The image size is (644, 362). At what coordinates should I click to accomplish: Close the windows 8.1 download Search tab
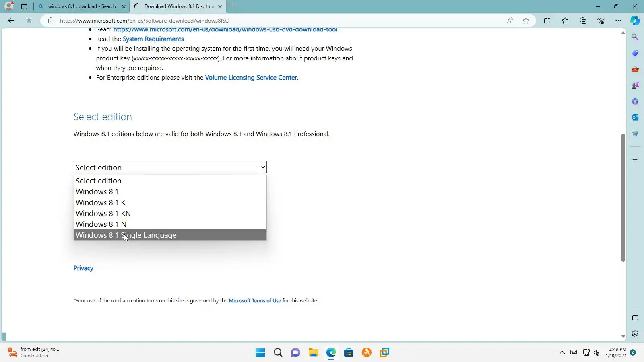coord(124,6)
